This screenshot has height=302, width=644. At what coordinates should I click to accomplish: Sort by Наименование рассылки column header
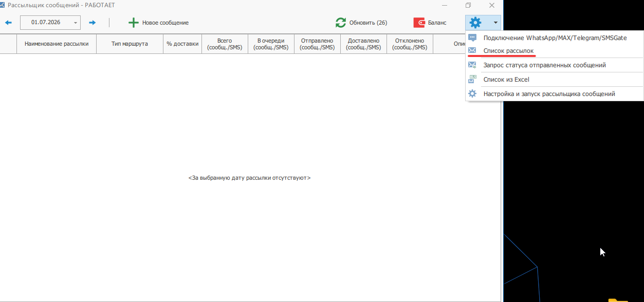(x=57, y=44)
